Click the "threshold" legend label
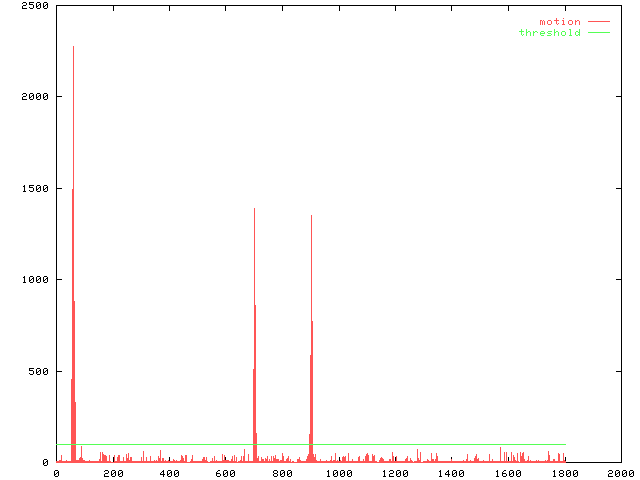 tap(549, 33)
